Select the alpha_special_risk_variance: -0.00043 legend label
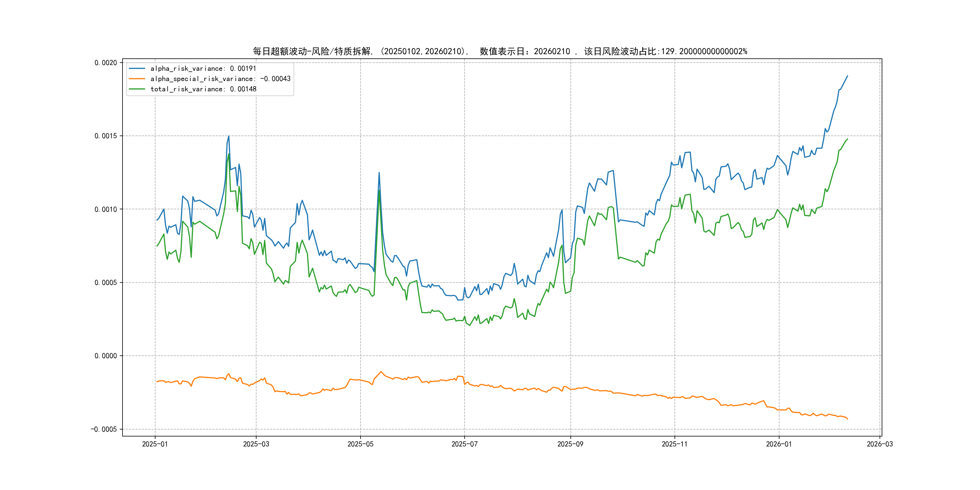Screen dimensions: 980x490 point(220,79)
